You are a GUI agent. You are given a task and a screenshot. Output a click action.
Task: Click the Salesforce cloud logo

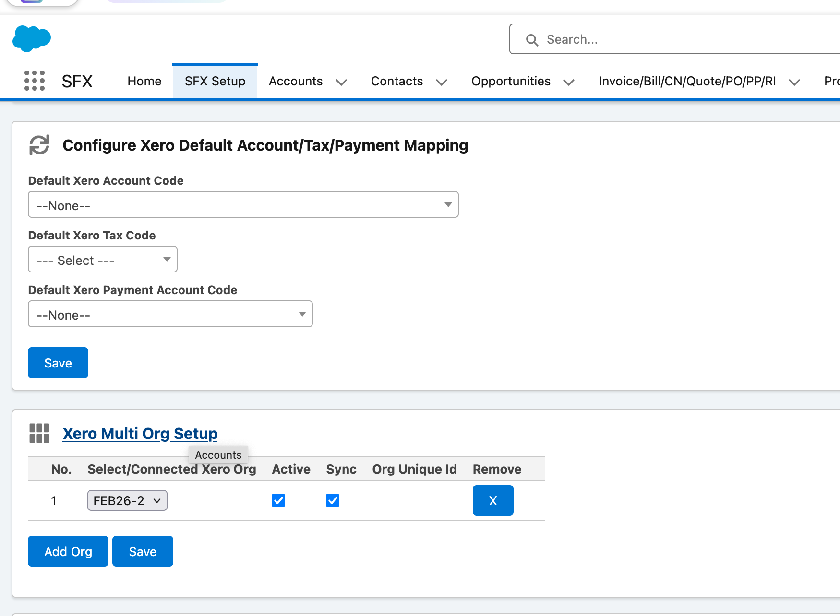(32, 38)
